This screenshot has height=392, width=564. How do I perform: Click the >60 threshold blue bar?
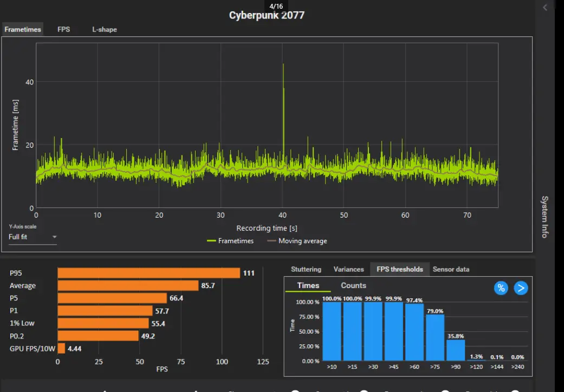(x=414, y=332)
